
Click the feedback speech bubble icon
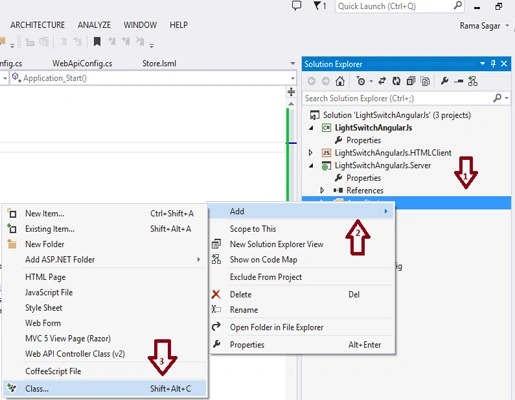click(x=296, y=6)
